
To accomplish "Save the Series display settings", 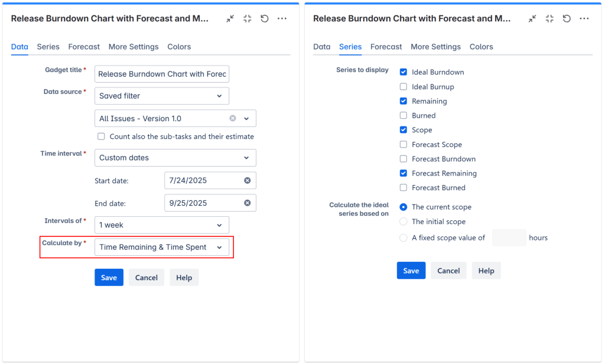I will pyautogui.click(x=411, y=271).
